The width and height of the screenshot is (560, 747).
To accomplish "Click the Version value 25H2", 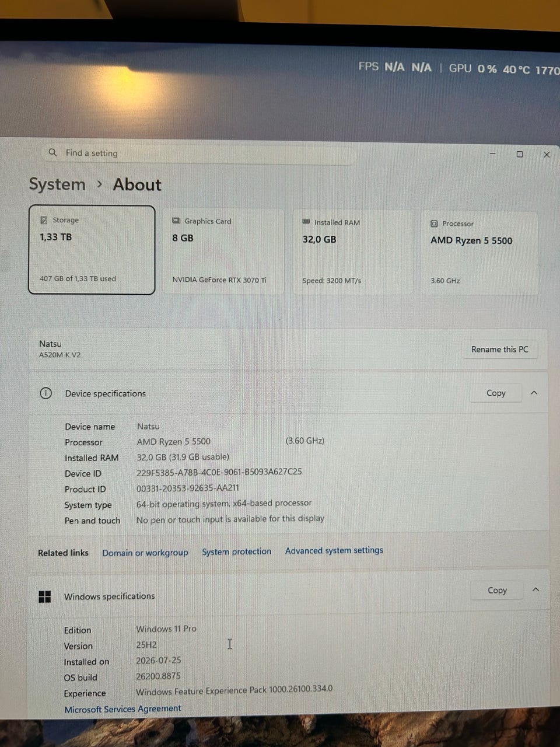I will click(x=146, y=645).
